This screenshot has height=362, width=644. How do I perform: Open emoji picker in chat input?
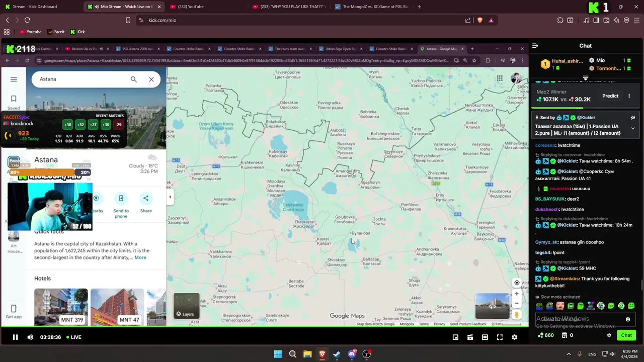point(628,319)
